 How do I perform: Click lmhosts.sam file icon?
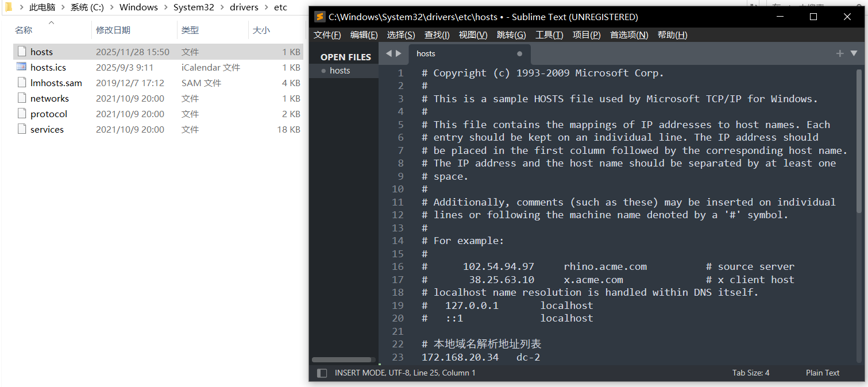pos(22,83)
